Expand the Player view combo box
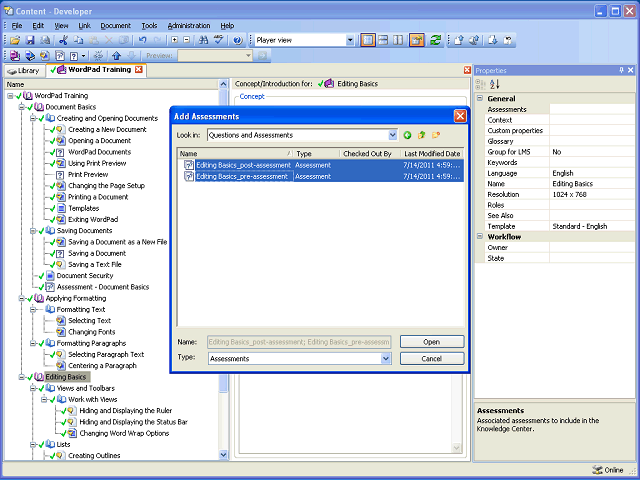Screen dimensions: 640x480 pos(350,40)
